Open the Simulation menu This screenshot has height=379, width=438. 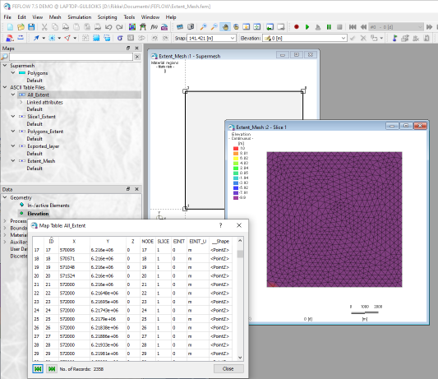point(79,17)
